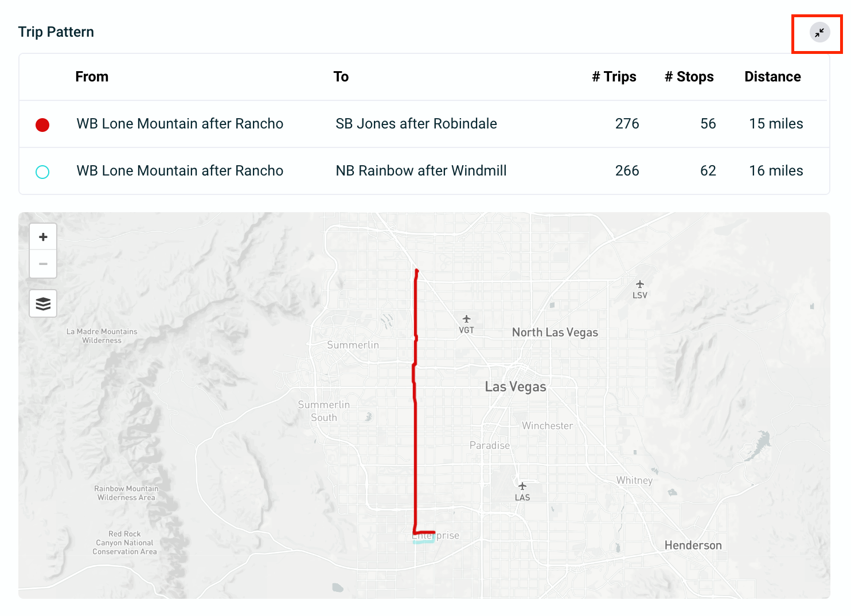Click the Distance column header
The height and width of the screenshot is (616, 851).
(x=772, y=77)
